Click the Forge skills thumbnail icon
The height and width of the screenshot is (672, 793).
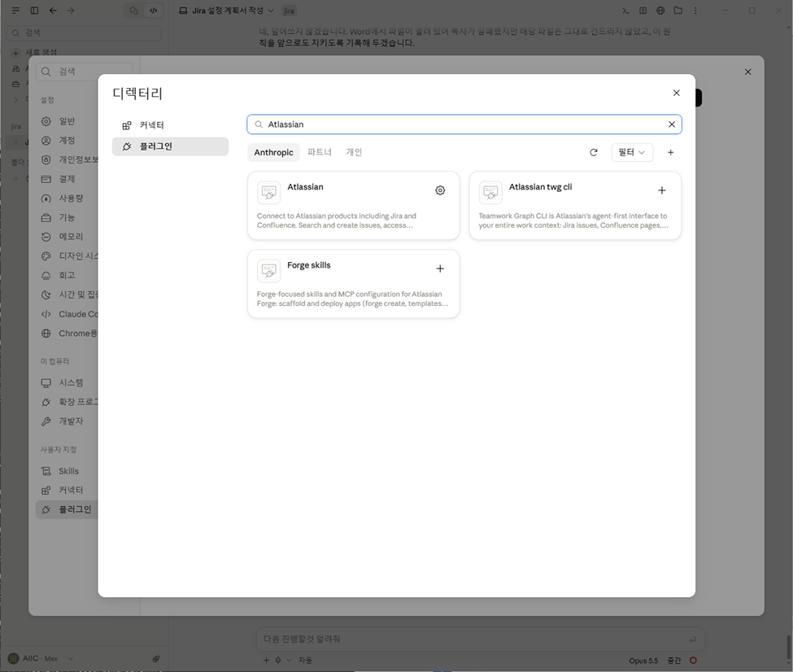click(268, 271)
